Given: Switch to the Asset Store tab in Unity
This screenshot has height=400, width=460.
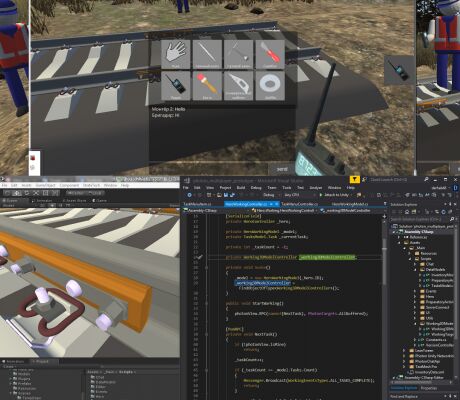Looking at the screenshot, I should tap(74, 200).
